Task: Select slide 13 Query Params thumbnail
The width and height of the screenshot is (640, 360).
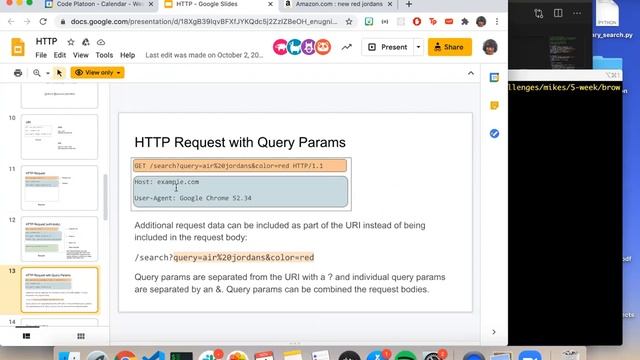Action: pos(60,290)
